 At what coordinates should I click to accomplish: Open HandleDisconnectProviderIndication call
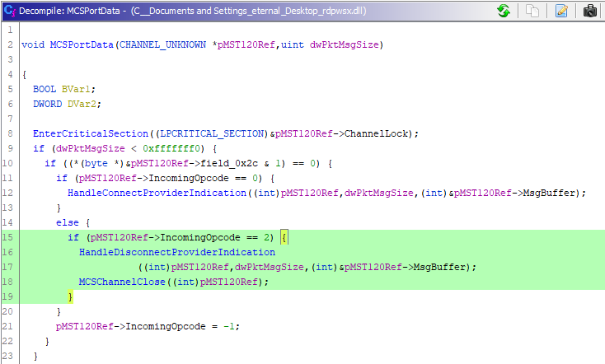coord(177,252)
